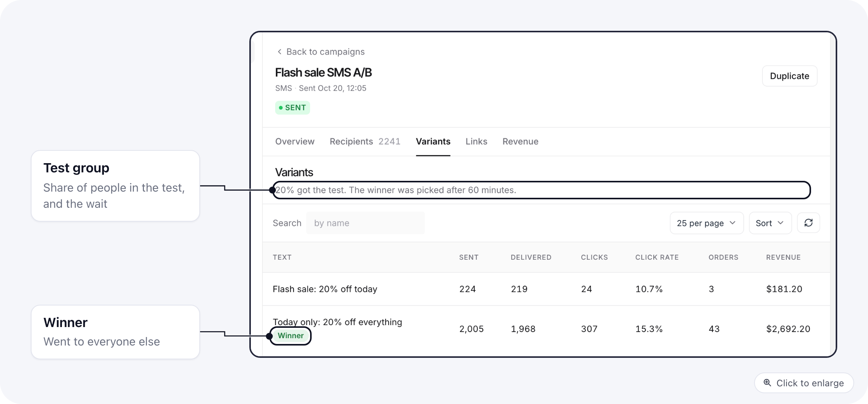Click the orders value 43
The width and height of the screenshot is (868, 404).
click(714, 329)
